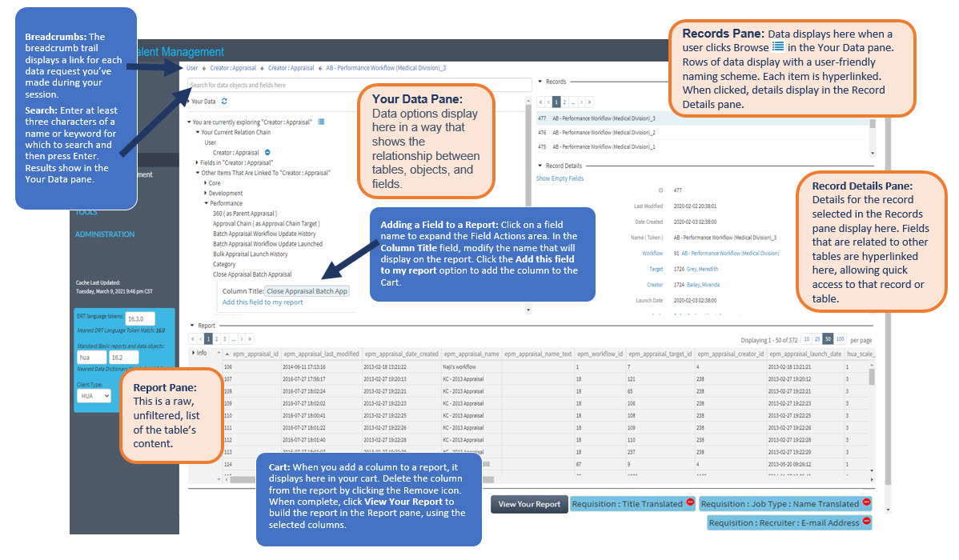Go to the last page of Records
This screenshot has height=560, width=959.
591,102
